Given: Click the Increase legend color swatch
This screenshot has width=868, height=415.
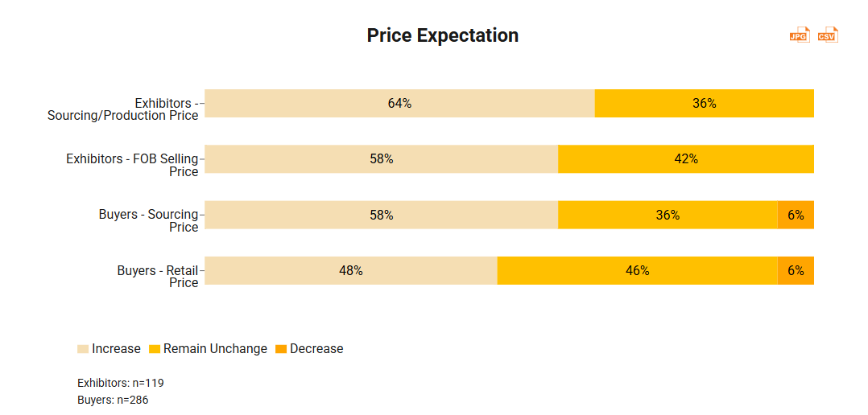Looking at the screenshot, I should [83, 349].
